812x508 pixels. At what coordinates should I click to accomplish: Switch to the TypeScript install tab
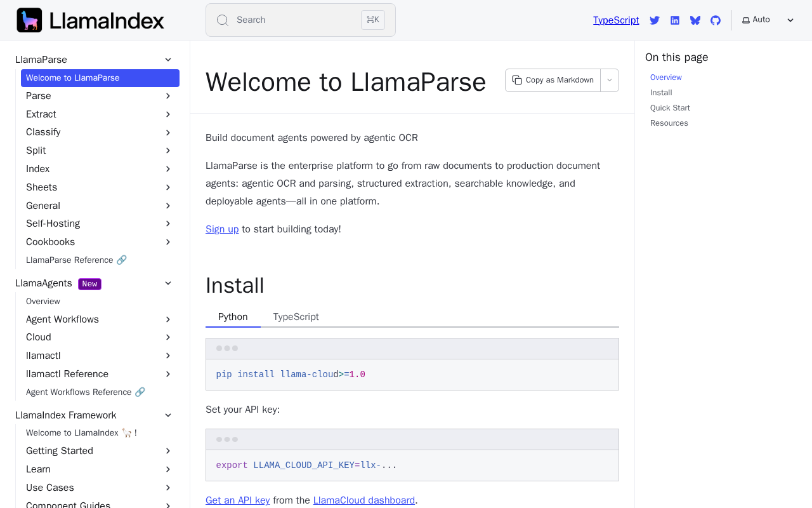tap(296, 317)
